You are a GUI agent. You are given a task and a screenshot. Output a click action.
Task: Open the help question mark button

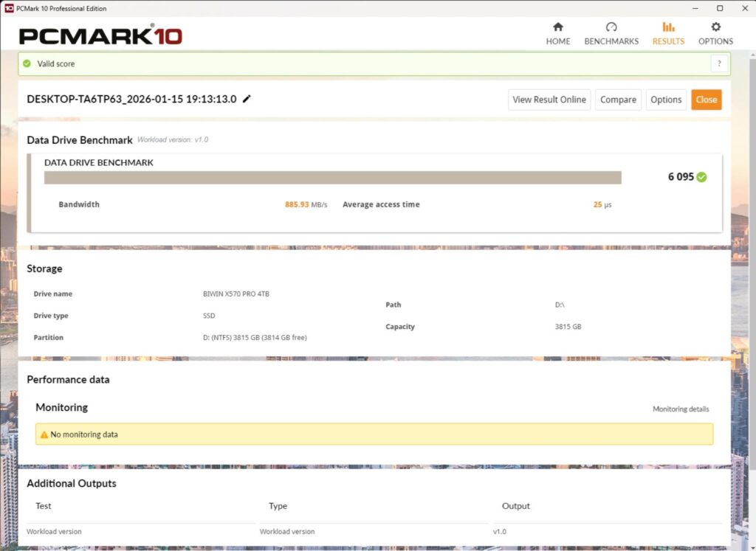pos(719,63)
